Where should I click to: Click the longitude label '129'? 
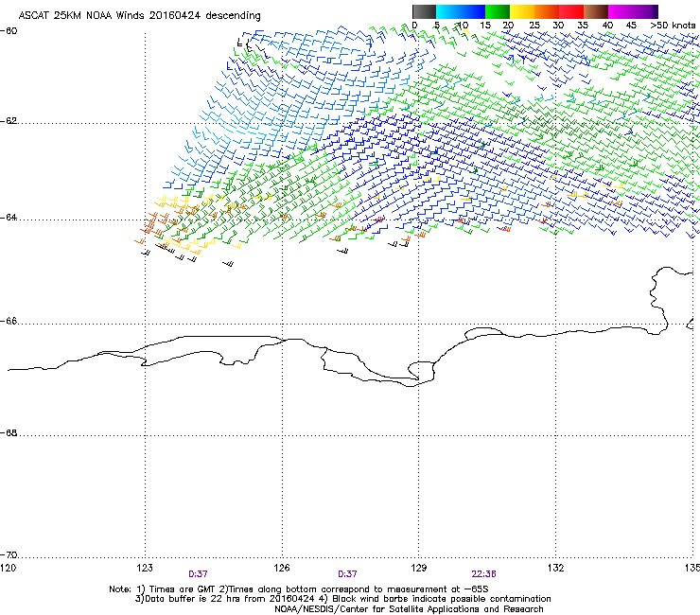(419, 568)
